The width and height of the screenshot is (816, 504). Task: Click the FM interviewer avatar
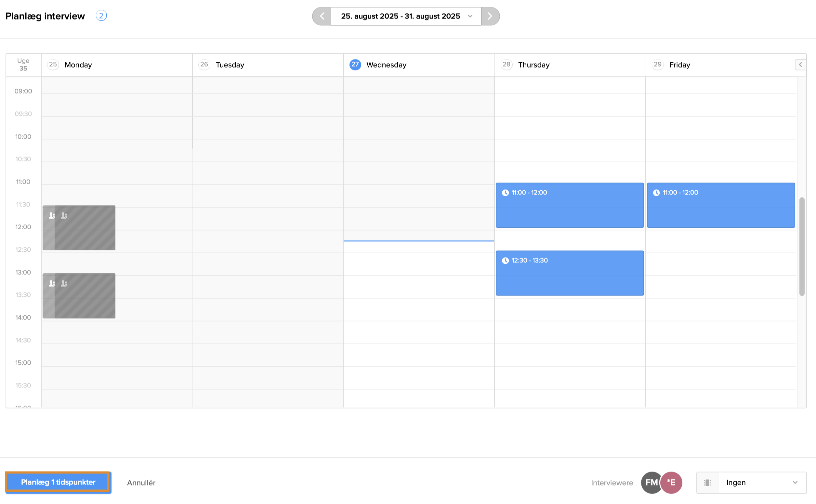click(651, 482)
